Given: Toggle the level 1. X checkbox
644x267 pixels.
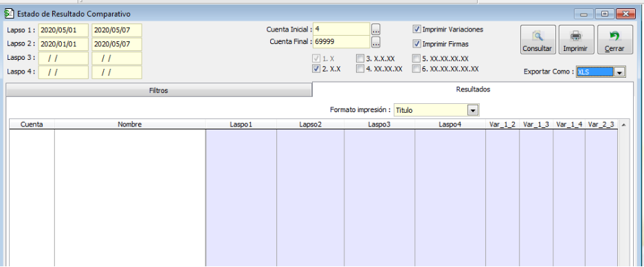Looking at the screenshot, I should pyautogui.click(x=316, y=58).
